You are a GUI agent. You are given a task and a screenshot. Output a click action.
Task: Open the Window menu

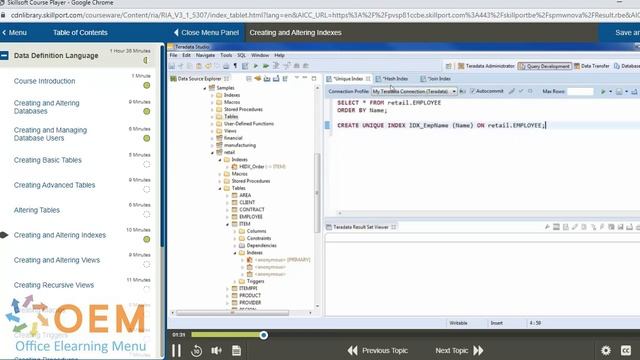(x=260, y=55)
